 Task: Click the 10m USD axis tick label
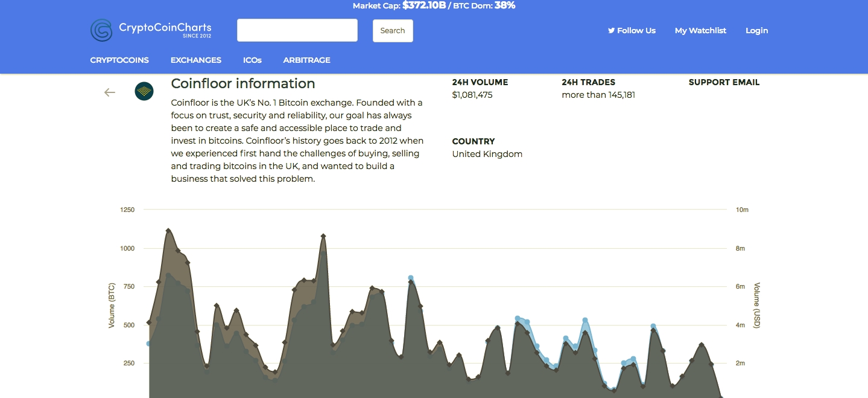pos(742,210)
